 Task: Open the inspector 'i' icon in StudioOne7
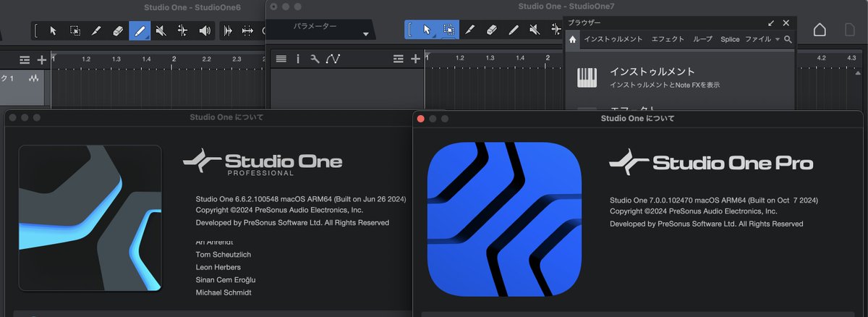pyautogui.click(x=298, y=59)
